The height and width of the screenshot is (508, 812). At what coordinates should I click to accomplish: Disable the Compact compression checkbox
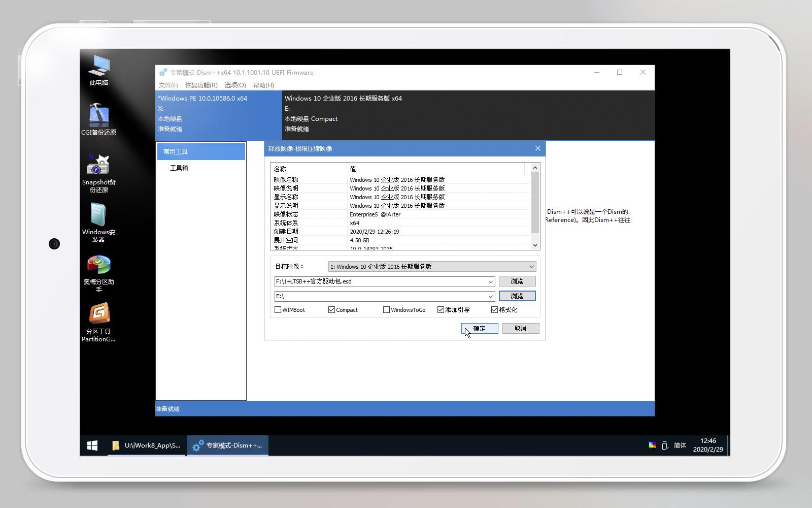(331, 309)
